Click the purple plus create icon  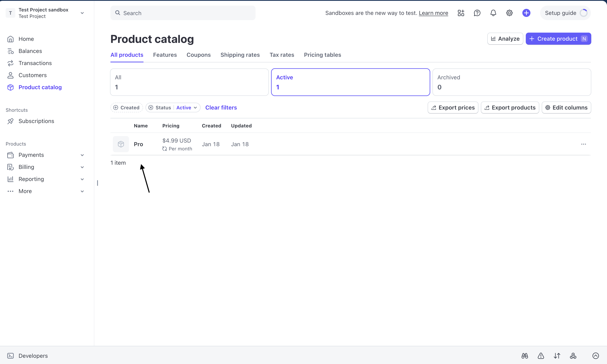(526, 13)
